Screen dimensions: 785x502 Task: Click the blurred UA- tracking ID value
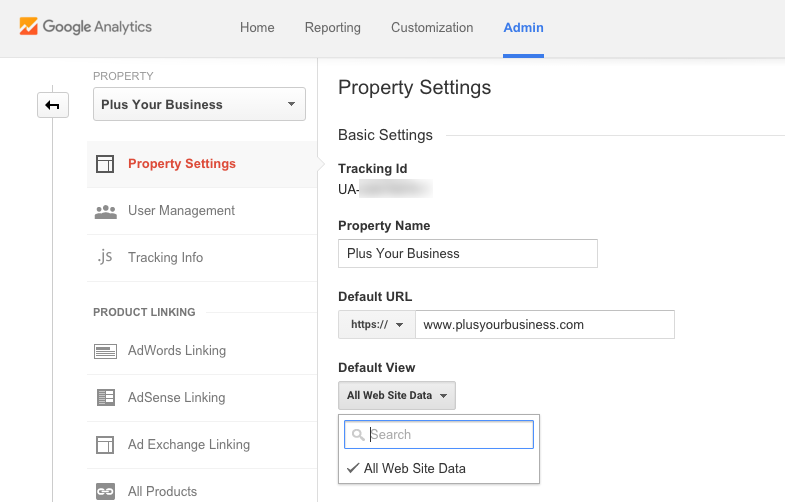[385, 189]
